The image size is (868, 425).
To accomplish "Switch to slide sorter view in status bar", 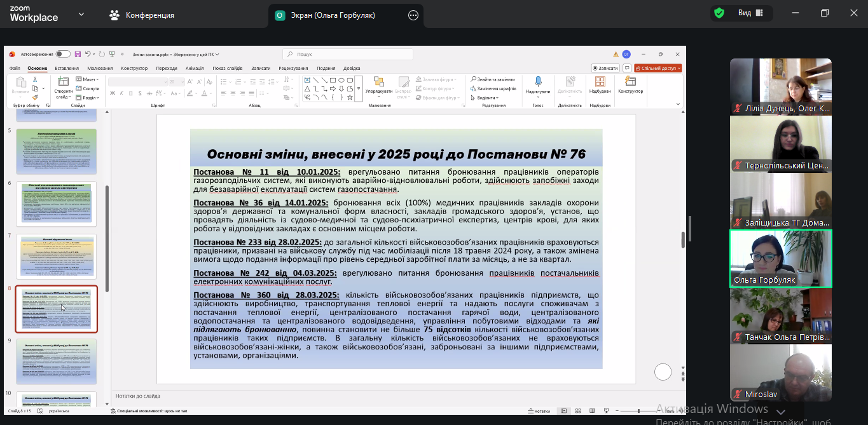I will 577,411.
